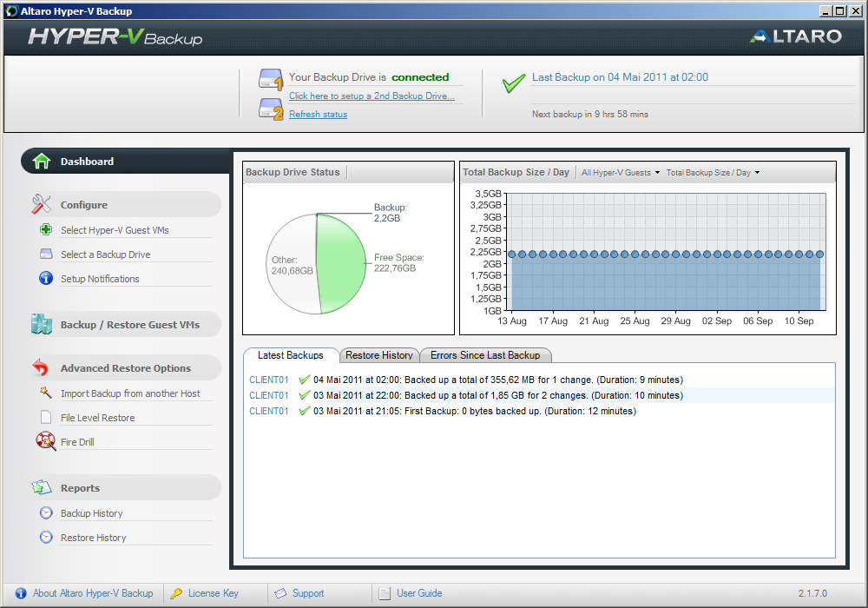Open Fire Drill option
This screenshot has width=868, height=608.
click(77, 442)
